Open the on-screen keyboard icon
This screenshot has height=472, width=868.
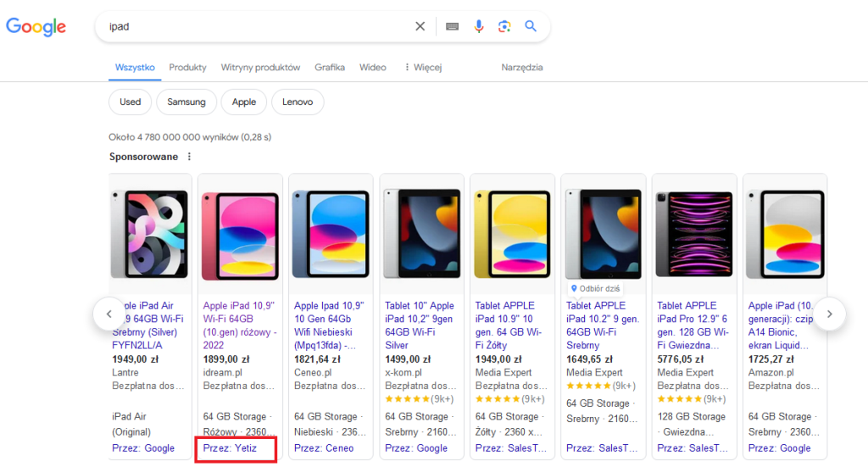point(453,26)
